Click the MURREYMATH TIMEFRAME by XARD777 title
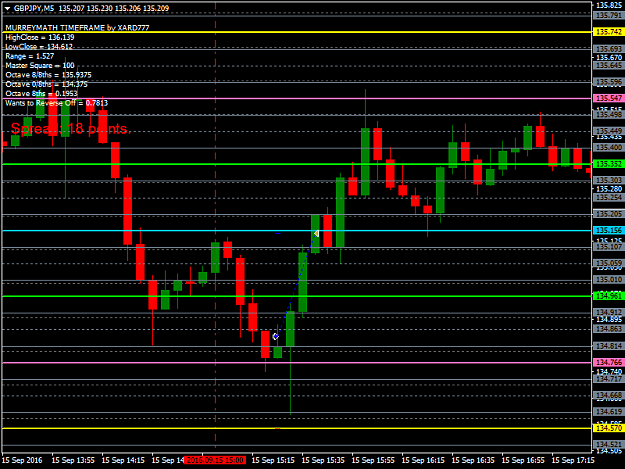 coord(77,28)
